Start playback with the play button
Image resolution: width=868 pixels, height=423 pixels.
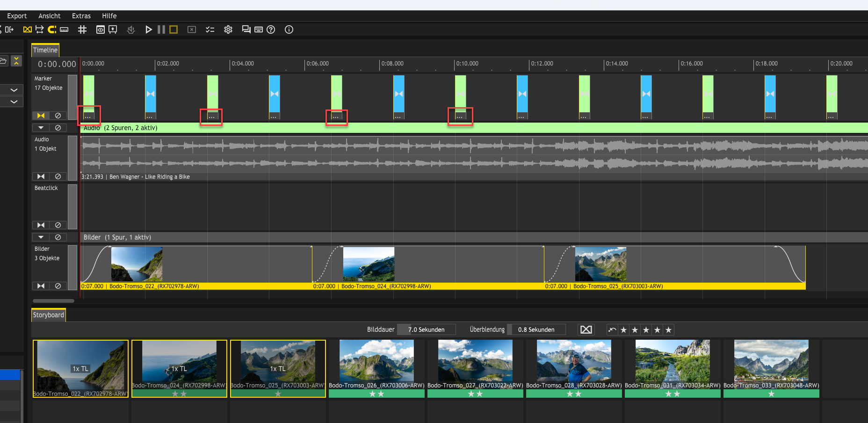pyautogui.click(x=149, y=29)
